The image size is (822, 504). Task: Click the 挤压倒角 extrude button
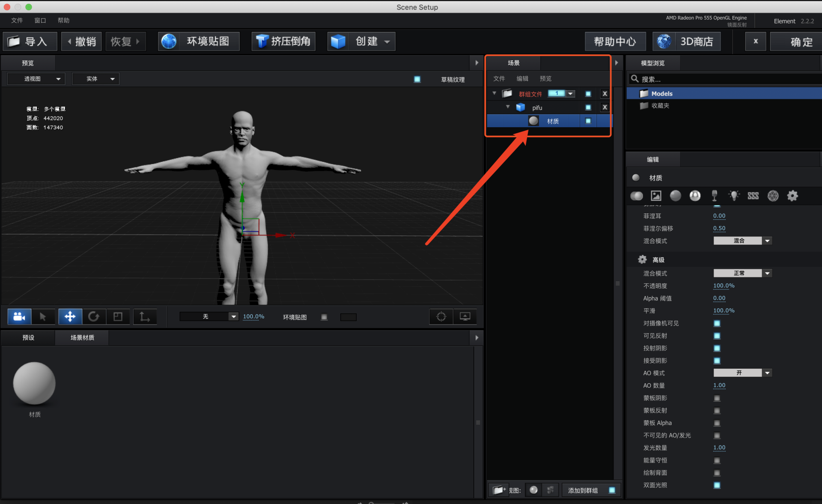[x=283, y=42]
